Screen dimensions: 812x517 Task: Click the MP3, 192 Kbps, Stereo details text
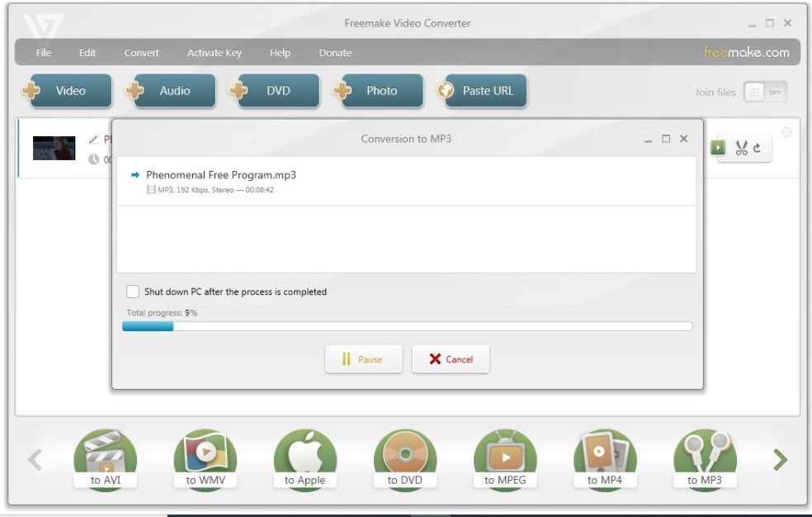[215, 190]
